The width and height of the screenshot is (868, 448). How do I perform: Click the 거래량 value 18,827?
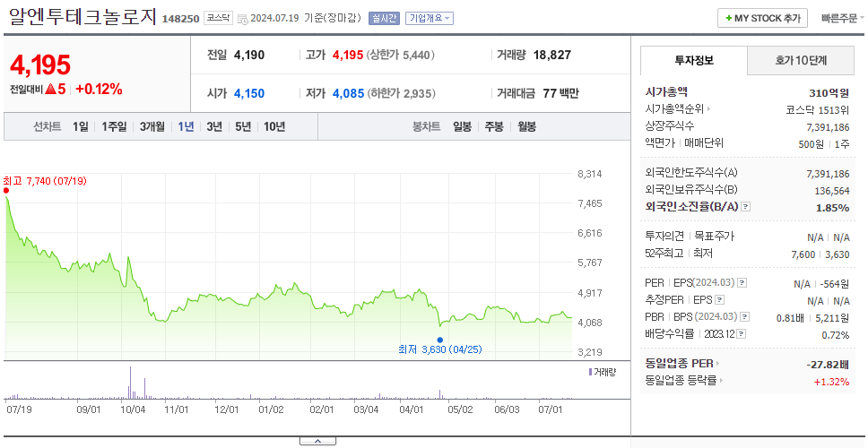point(551,55)
